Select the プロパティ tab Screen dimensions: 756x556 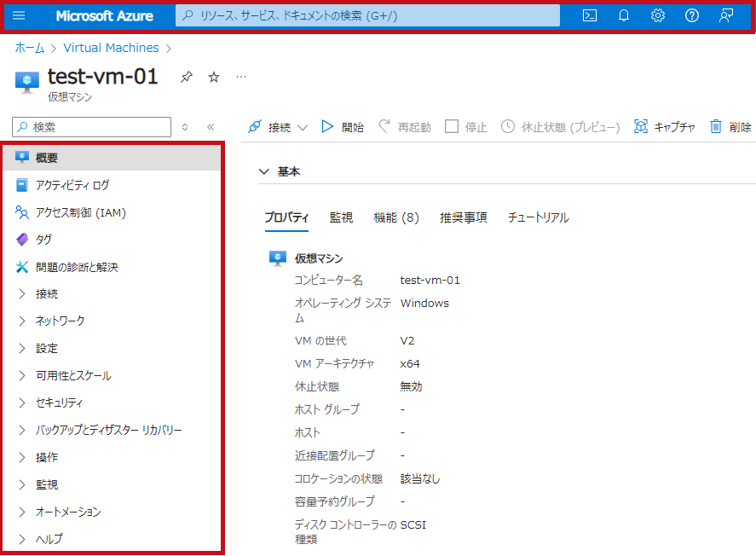(x=286, y=217)
